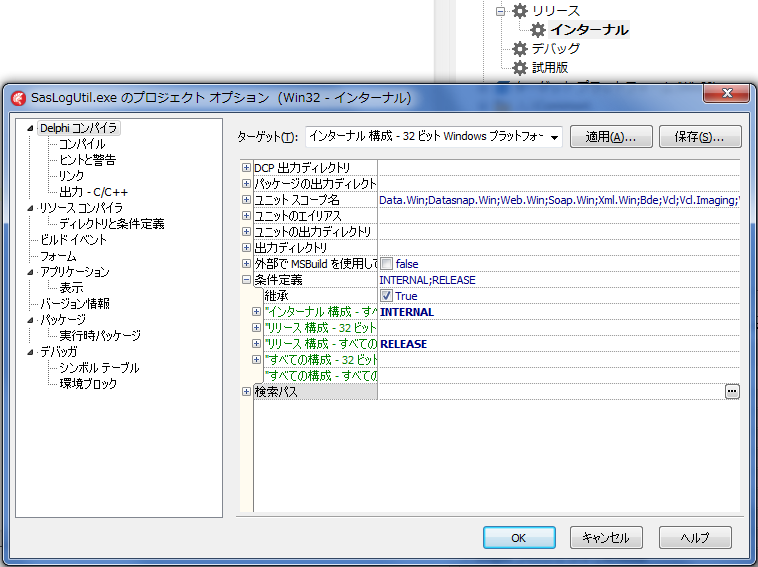This screenshot has width=758, height=567.
Task: Select ビルド イベント in the options tree
Action: pyautogui.click(x=73, y=240)
